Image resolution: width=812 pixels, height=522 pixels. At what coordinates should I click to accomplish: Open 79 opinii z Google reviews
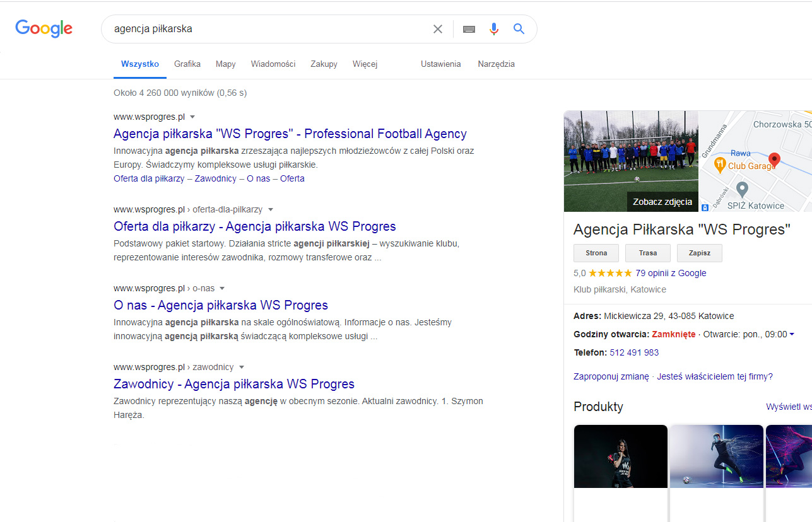(x=671, y=273)
